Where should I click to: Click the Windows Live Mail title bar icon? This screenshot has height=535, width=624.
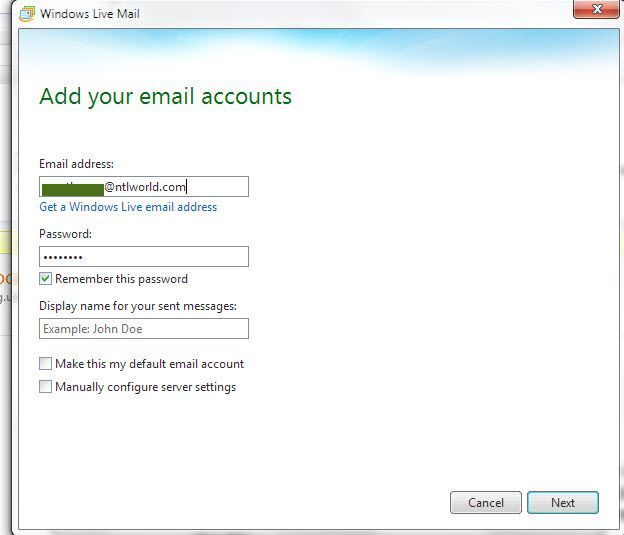[27, 14]
